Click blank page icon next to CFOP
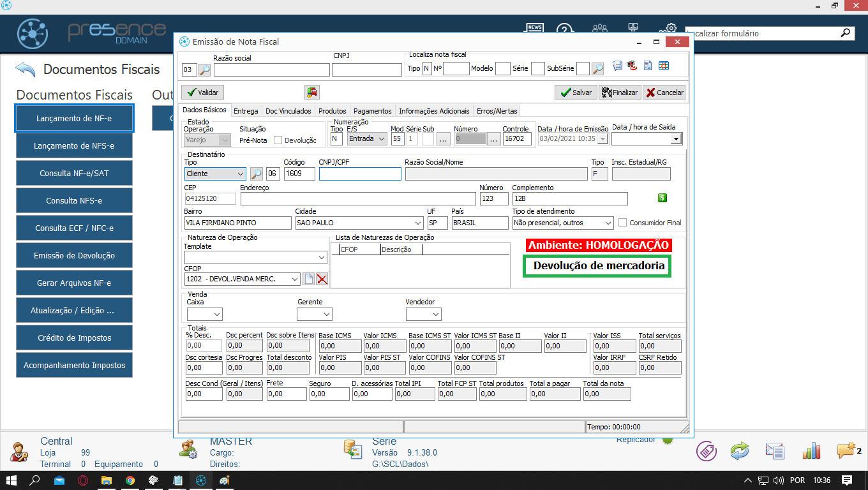The width and height of the screenshot is (868, 490). point(308,279)
